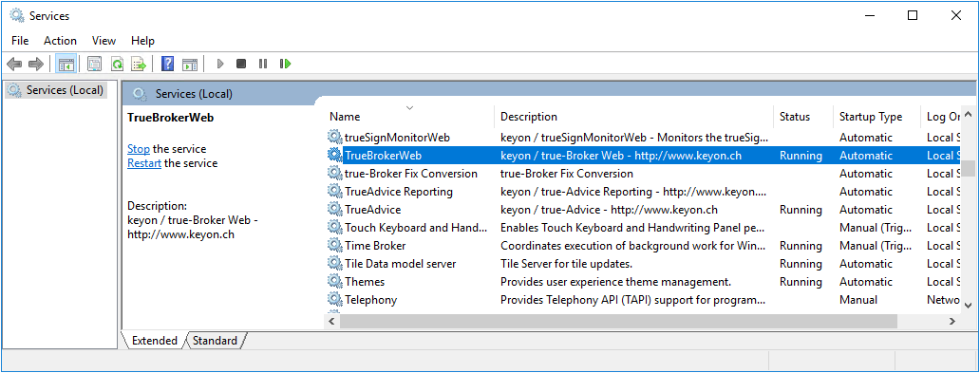
Task: Click gear icon of TrueAdvice Reporting
Action: point(335,191)
